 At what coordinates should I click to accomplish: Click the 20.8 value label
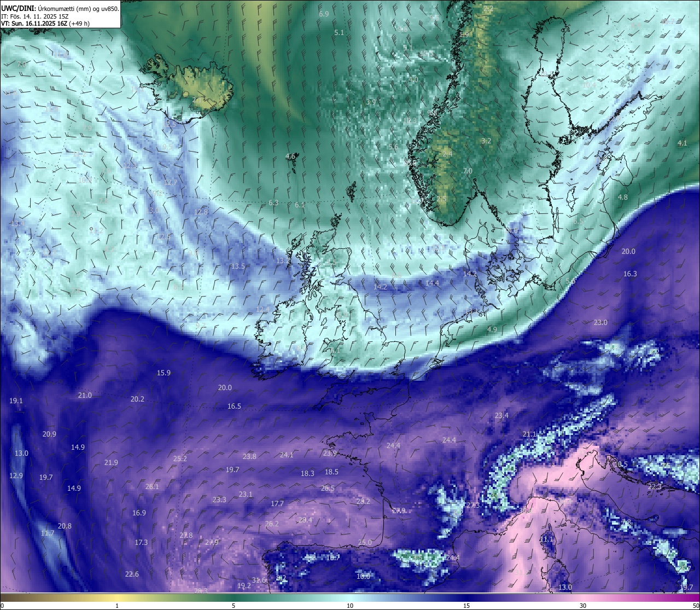pyautogui.click(x=65, y=526)
